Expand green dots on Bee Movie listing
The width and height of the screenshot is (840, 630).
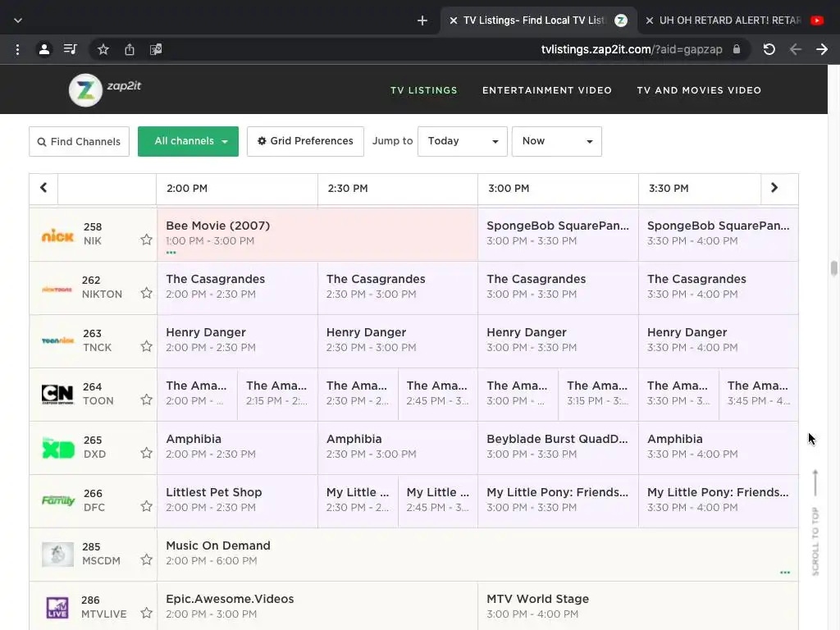point(171,253)
